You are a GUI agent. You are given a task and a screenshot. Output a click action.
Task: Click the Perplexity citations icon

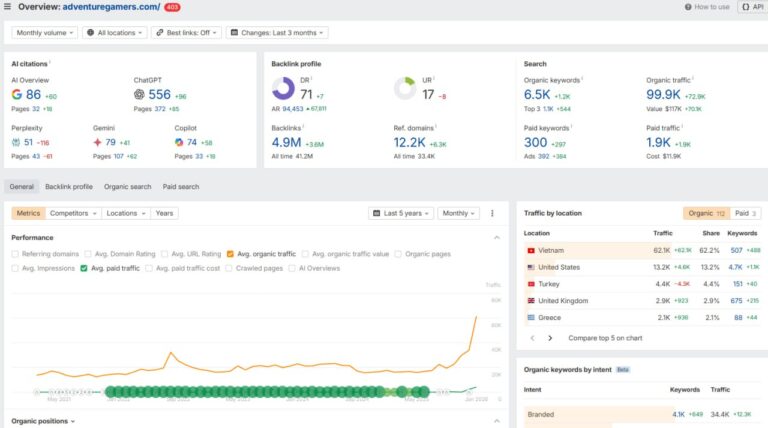pyautogui.click(x=17, y=143)
